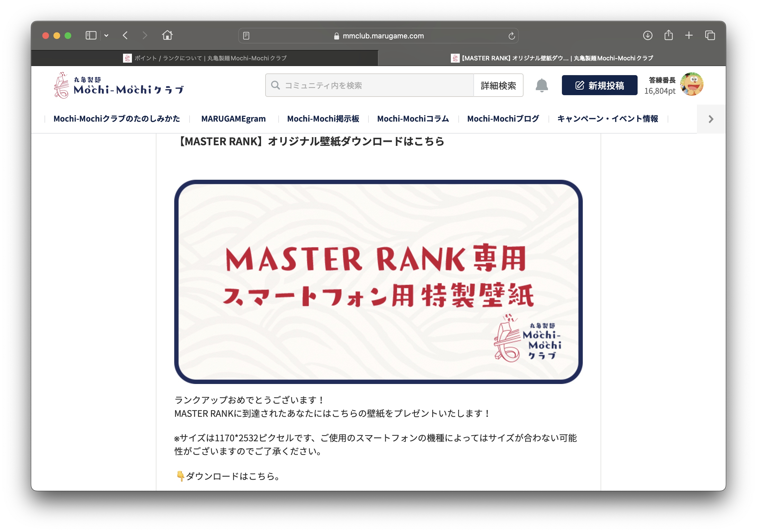This screenshot has height=532, width=757.
Task: Expand navigation menu with right chevron
Action: point(711,119)
